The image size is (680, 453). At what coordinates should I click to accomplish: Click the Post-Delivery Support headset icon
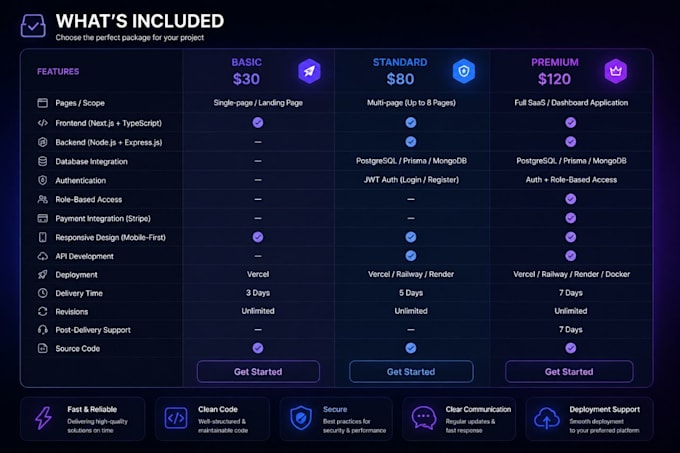point(42,330)
